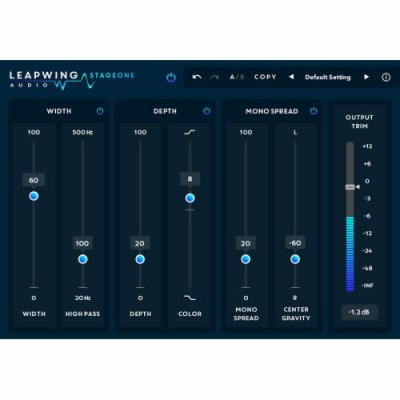The width and height of the screenshot is (400, 400).
Task: Click the CENTER GRAVITY label
Action: pos(296,314)
